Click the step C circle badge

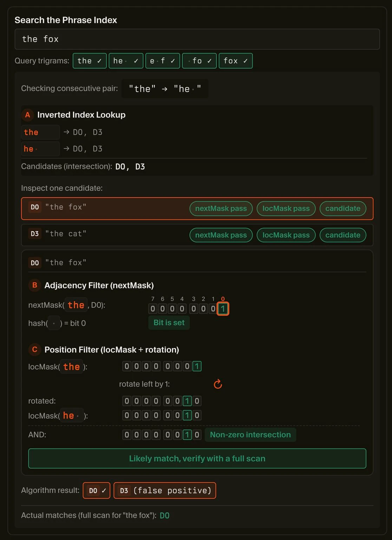[x=34, y=349]
